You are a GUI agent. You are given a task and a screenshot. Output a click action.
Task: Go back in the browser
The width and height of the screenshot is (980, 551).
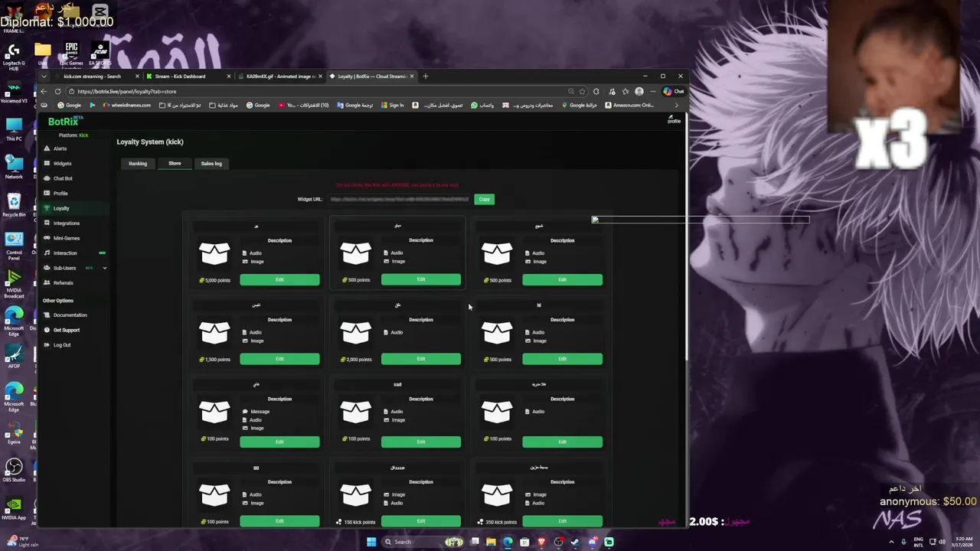(44, 91)
